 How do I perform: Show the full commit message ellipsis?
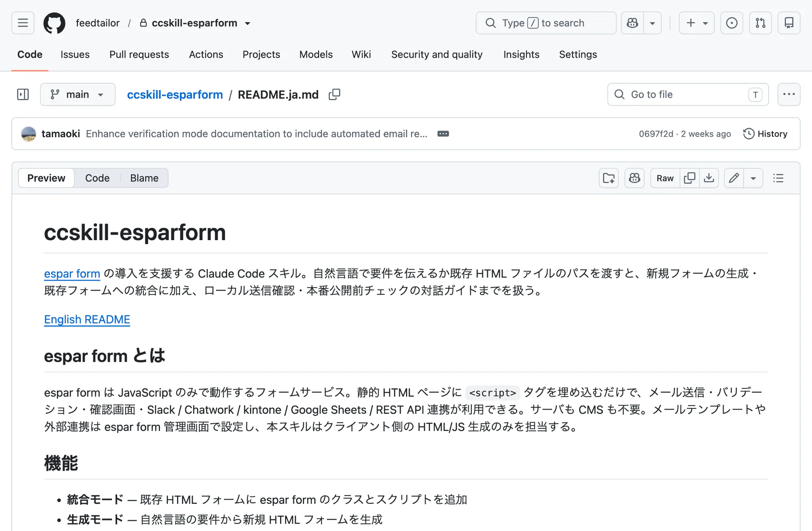(x=443, y=134)
